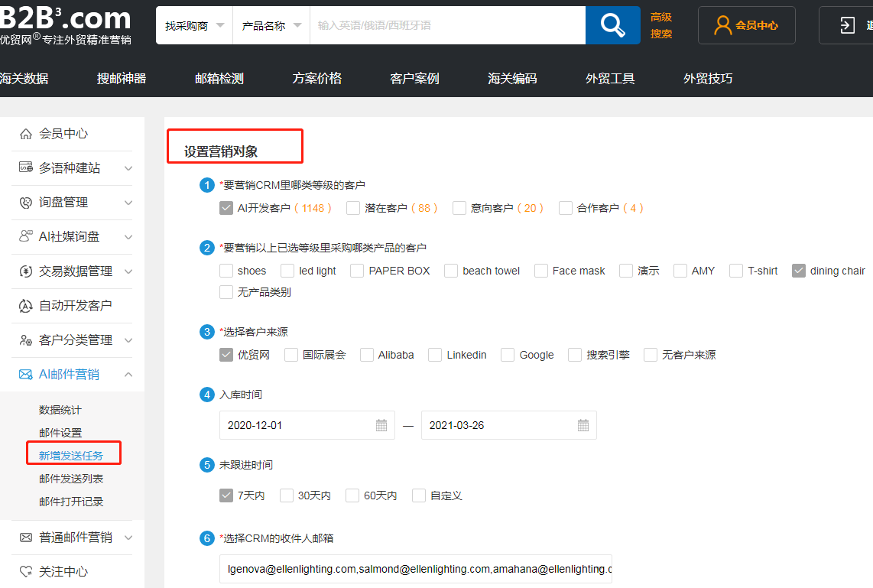Viewport: 873px width, 588px height.
Task: Check the 无产品类别 checkbox
Action: (226, 292)
